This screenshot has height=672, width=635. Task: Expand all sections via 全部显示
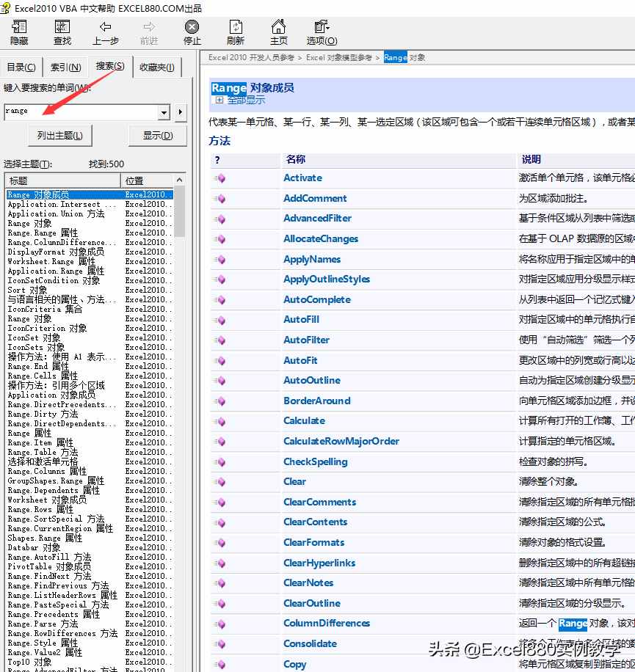[246, 101]
